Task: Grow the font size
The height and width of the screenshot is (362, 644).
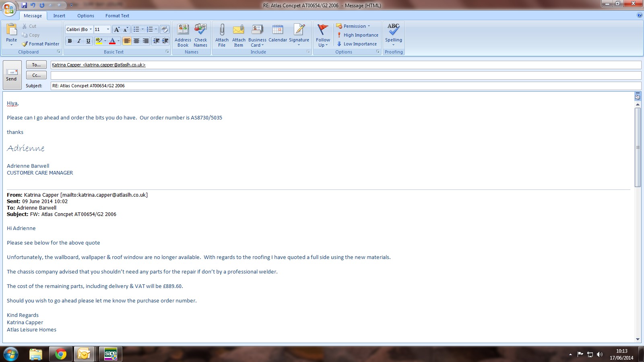Action: coord(116,29)
